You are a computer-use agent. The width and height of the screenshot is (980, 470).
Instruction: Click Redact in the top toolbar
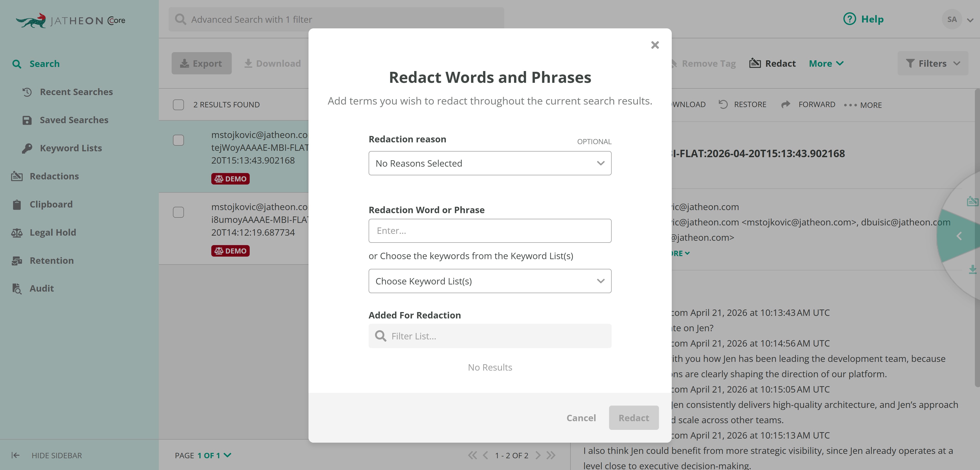(772, 63)
